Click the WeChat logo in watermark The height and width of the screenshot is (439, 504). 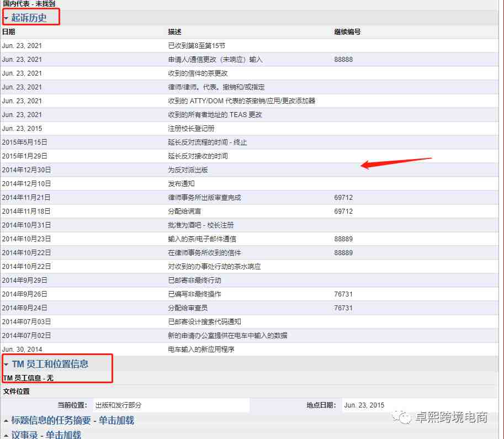(x=405, y=418)
